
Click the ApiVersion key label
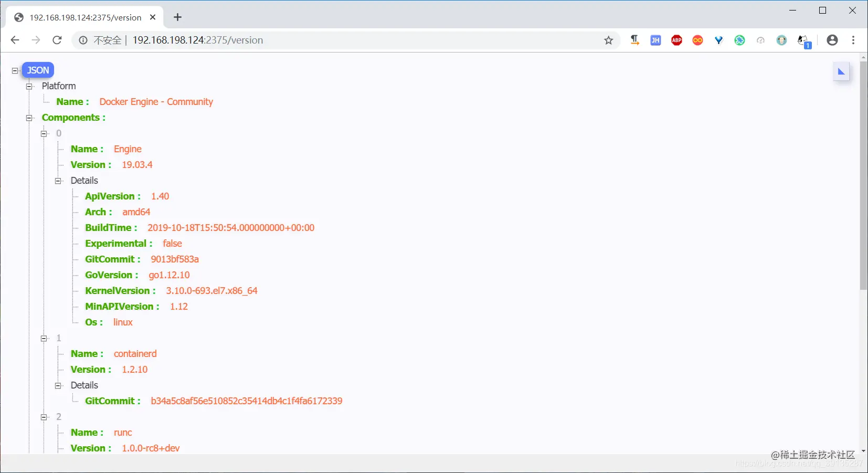pyautogui.click(x=113, y=196)
